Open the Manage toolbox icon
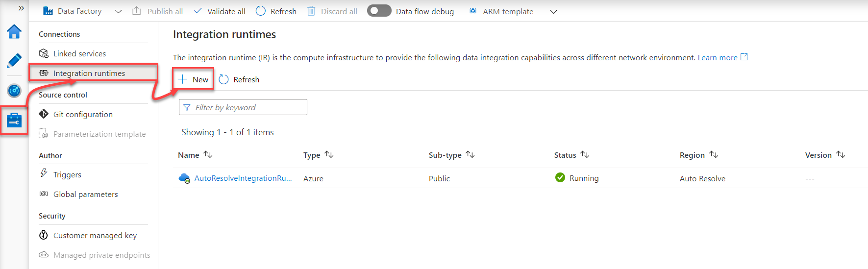The height and width of the screenshot is (269, 868). (14, 120)
